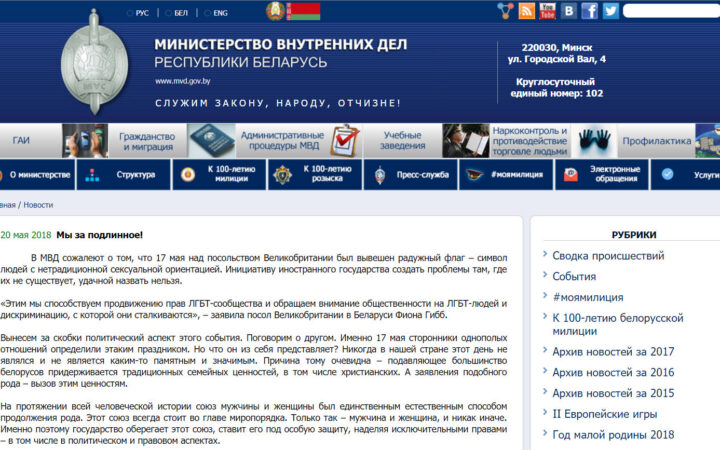This screenshot has height=450, width=720.
Task: Open the Twitter profile icon
Action: [x=611, y=11]
